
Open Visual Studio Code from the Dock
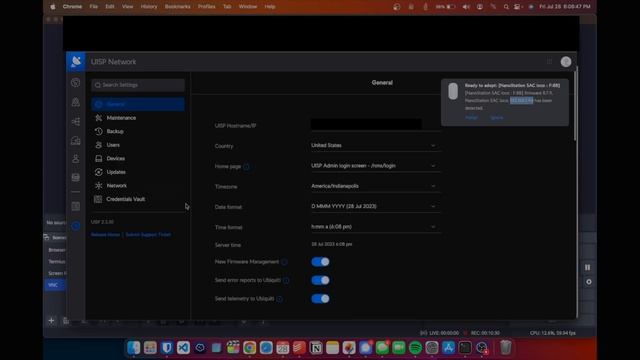pyautogui.click(x=183, y=347)
